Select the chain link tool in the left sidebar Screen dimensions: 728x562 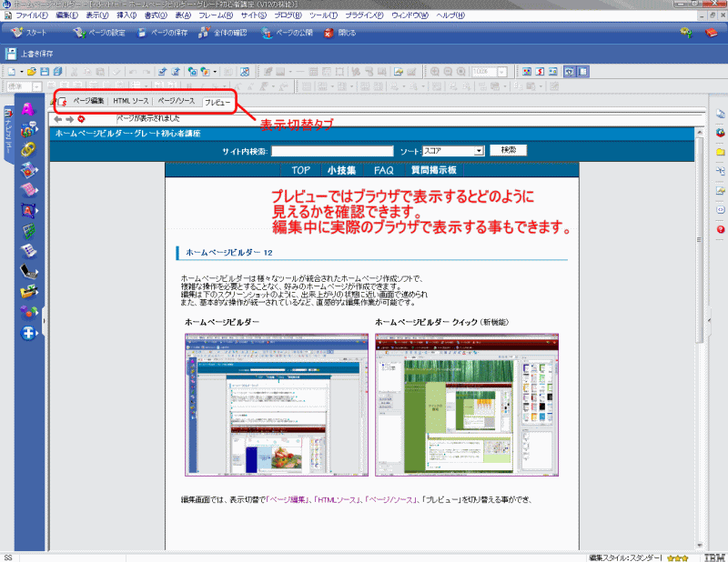[28, 149]
